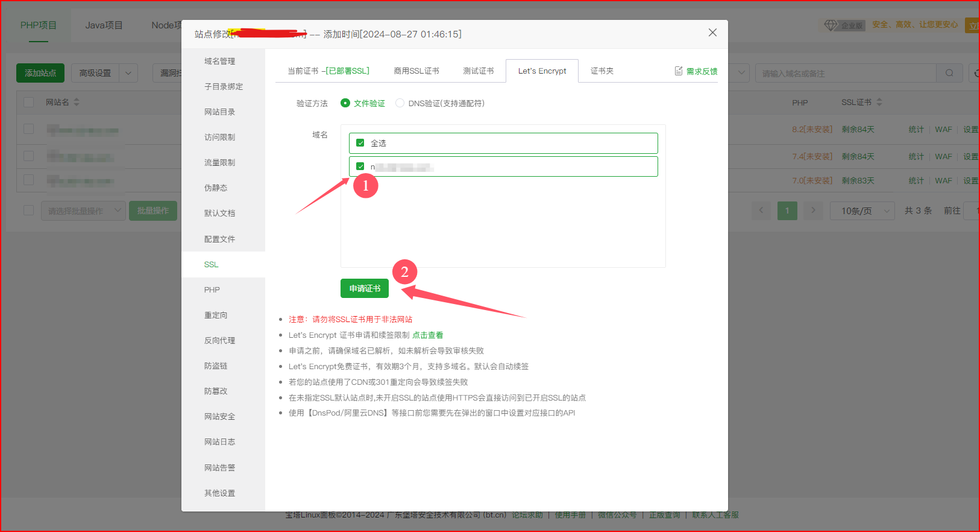Check the PHP 7.4 site row checkbox
The height and width of the screenshot is (532, 980).
pos(28,156)
